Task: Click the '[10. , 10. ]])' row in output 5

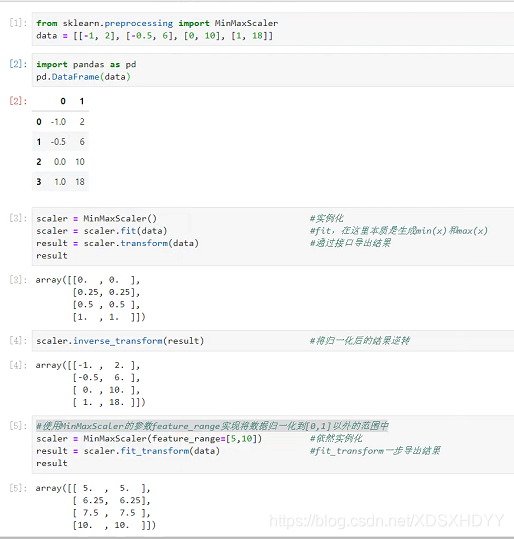Action: point(114,526)
